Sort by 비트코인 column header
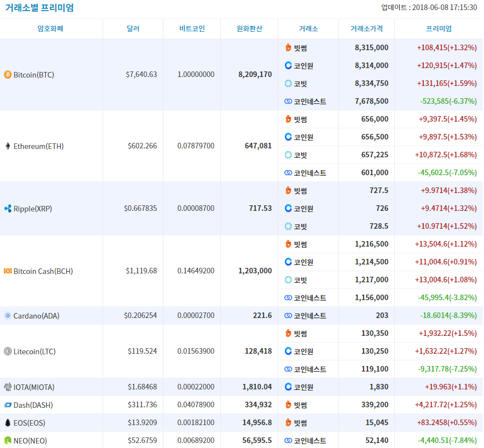 (192, 28)
